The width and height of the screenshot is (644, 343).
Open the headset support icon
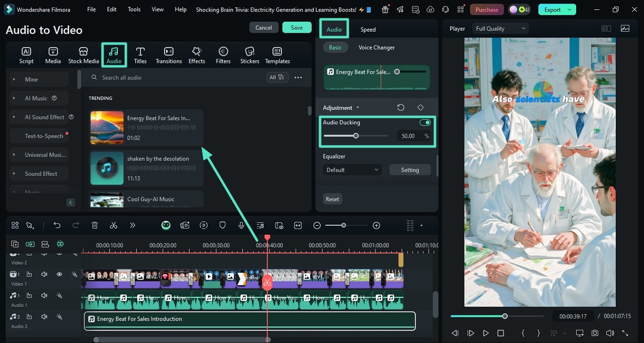point(445,9)
